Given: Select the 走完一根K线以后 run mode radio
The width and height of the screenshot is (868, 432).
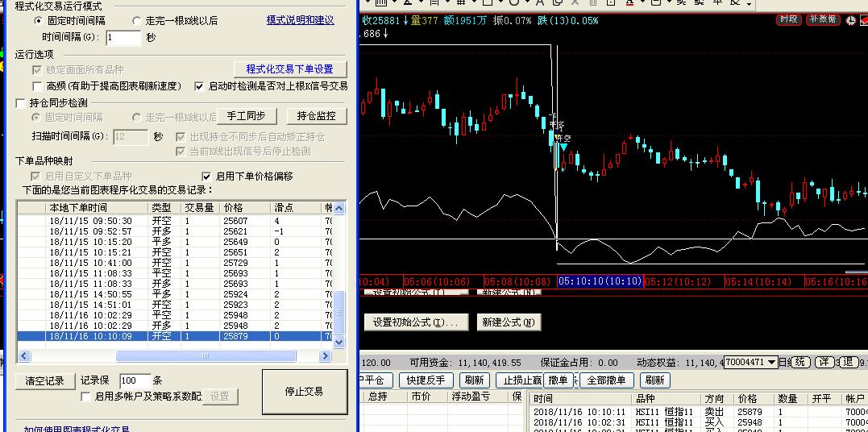Looking at the screenshot, I should coord(136,21).
